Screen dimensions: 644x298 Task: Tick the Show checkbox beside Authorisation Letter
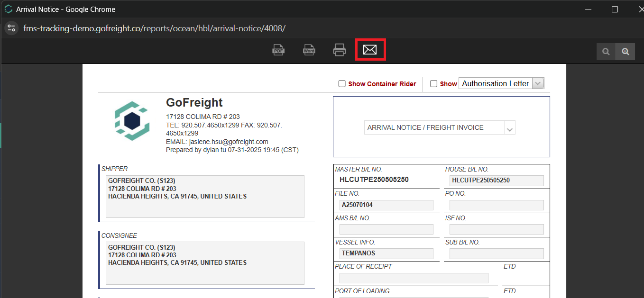(433, 84)
